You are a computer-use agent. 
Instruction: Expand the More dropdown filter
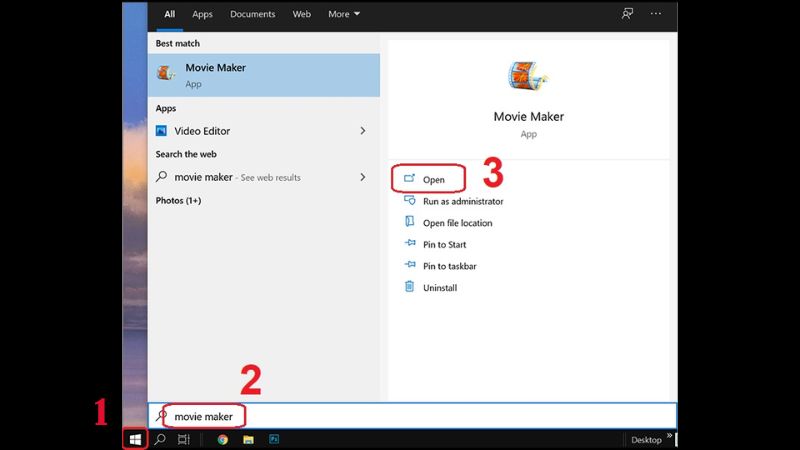click(344, 14)
